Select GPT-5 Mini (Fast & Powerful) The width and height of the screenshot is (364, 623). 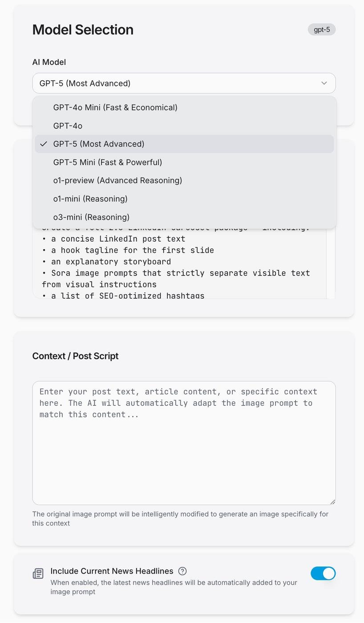[108, 162]
